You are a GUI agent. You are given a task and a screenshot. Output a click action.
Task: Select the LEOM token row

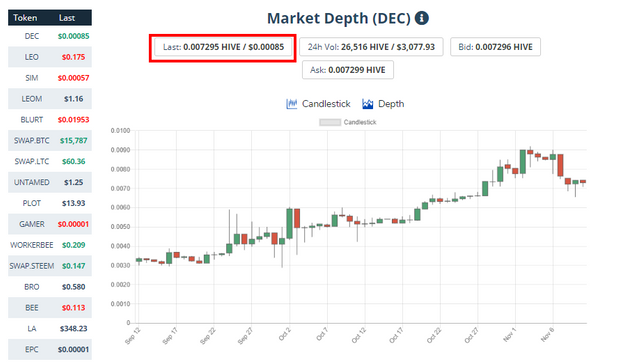click(x=50, y=99)
